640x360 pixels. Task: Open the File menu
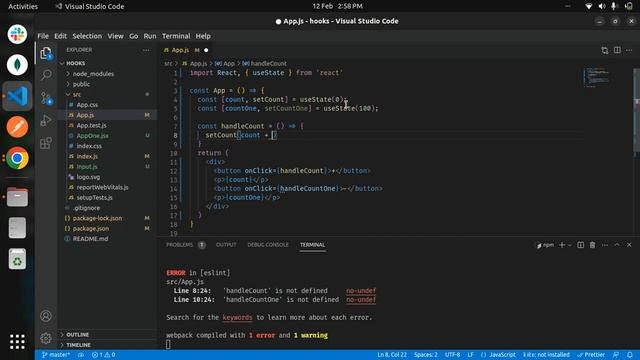click(x=43, y=36)
